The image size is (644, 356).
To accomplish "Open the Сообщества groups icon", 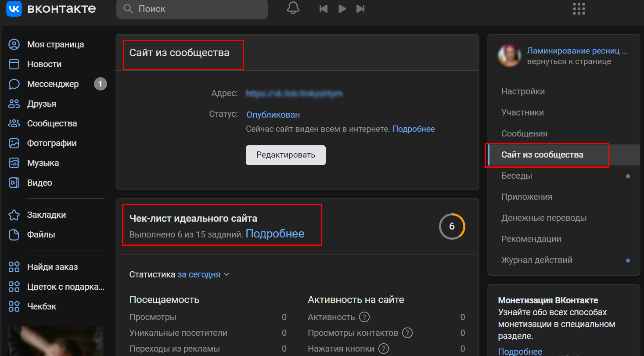I will (x=14, y=123).
